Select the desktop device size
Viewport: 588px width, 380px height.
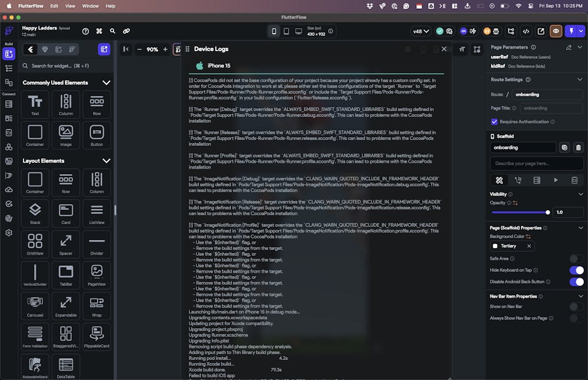point(299,31)
